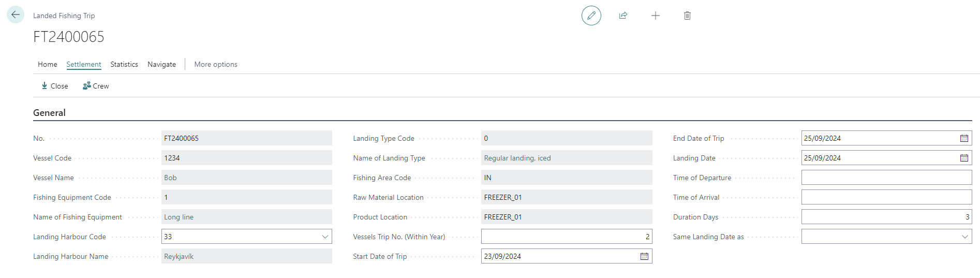Open the Crew action
This screenshot has height=278, width=980.
point(96,86)
